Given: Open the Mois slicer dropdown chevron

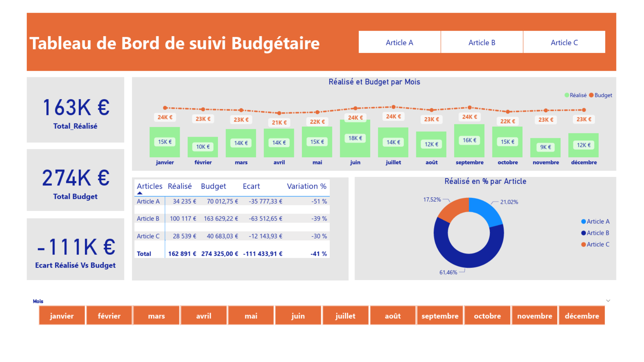Looking at the screenshot, I should pyautogui.click(x=608, y=301).
